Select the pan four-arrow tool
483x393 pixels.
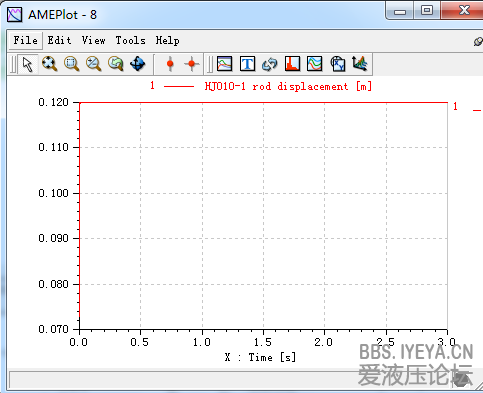click(x=138, y=63)
